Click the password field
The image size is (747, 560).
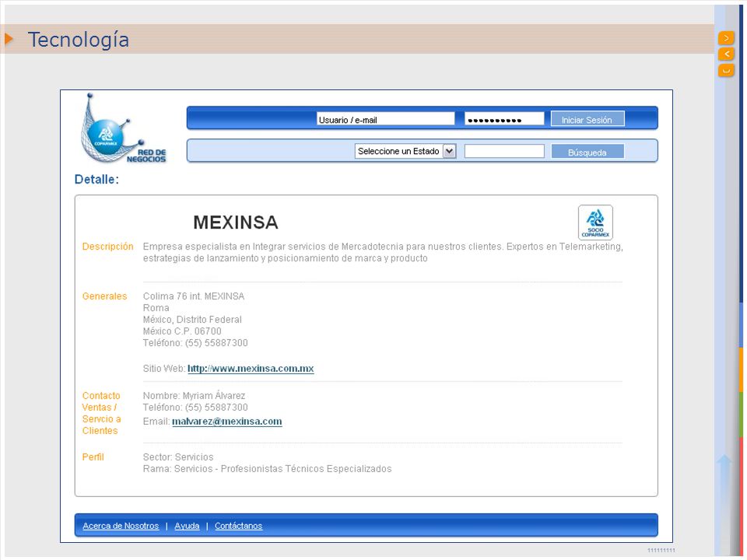pyautogui.click(x=504, y=119)
